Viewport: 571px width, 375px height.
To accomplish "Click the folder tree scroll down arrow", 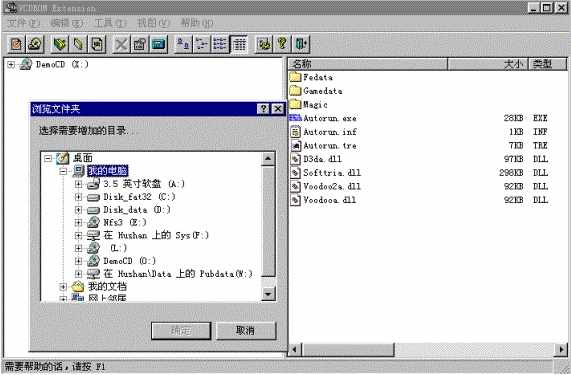I will coord(268,294).
